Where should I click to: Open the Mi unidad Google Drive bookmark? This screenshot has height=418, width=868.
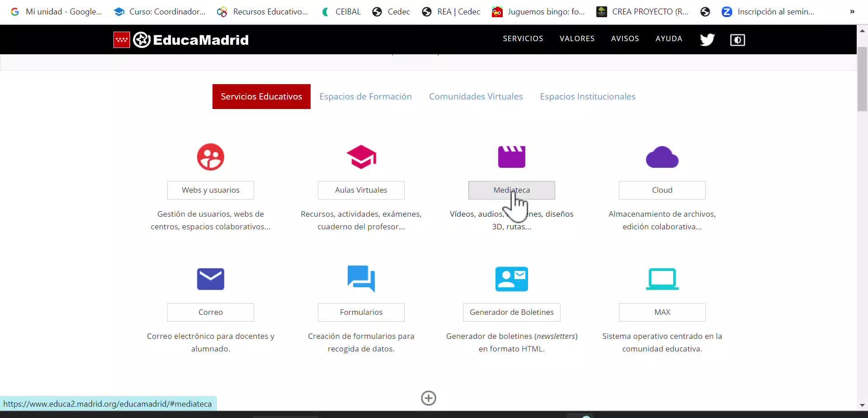pyautogui.click(x=57, y=12)
